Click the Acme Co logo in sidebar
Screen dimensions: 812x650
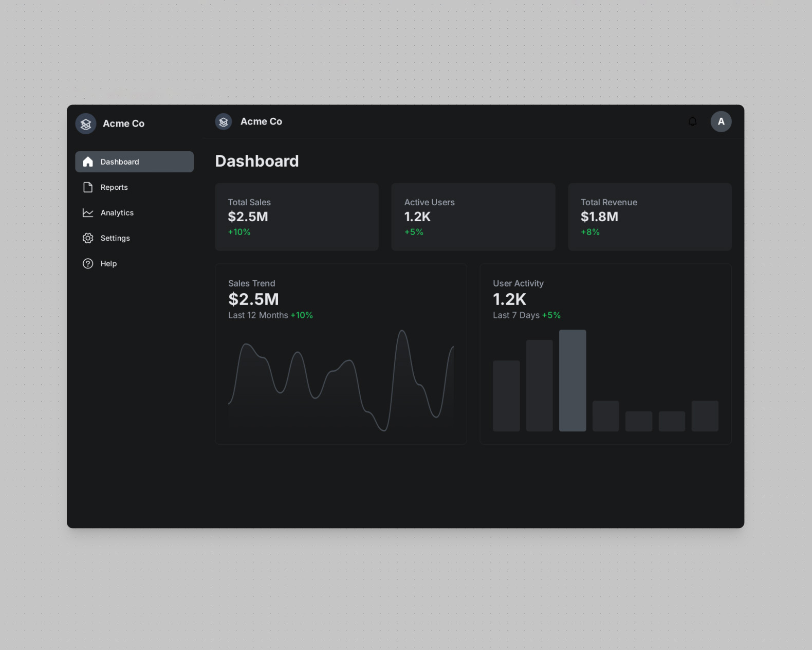(86, 123)
